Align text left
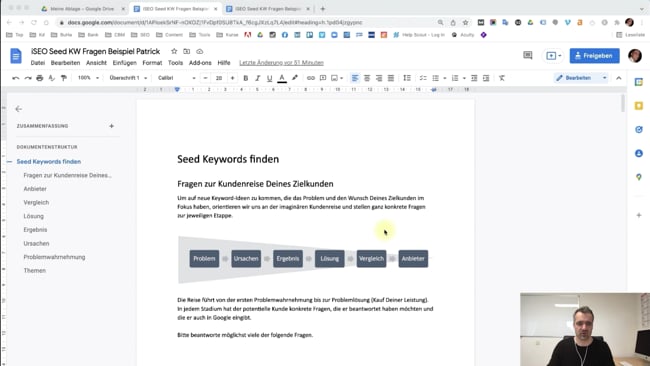This screenshot has width=650, height=366. tap(355, 78)
